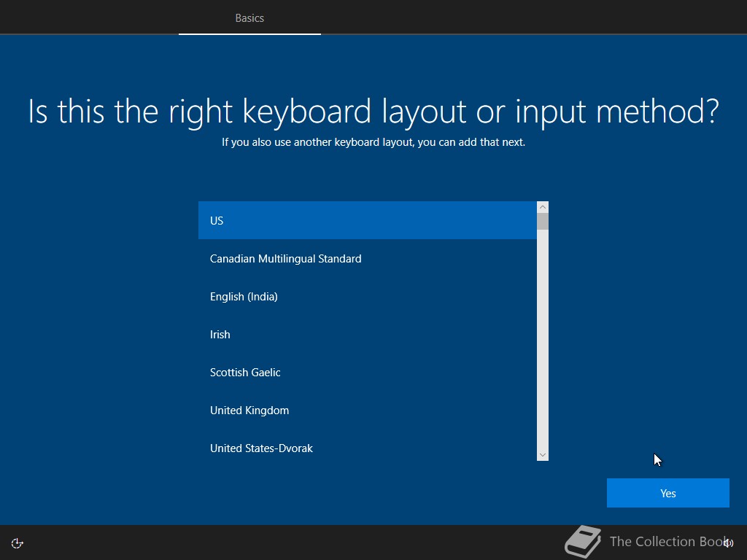Confirm layout with the Yes button

click(668, 493)
